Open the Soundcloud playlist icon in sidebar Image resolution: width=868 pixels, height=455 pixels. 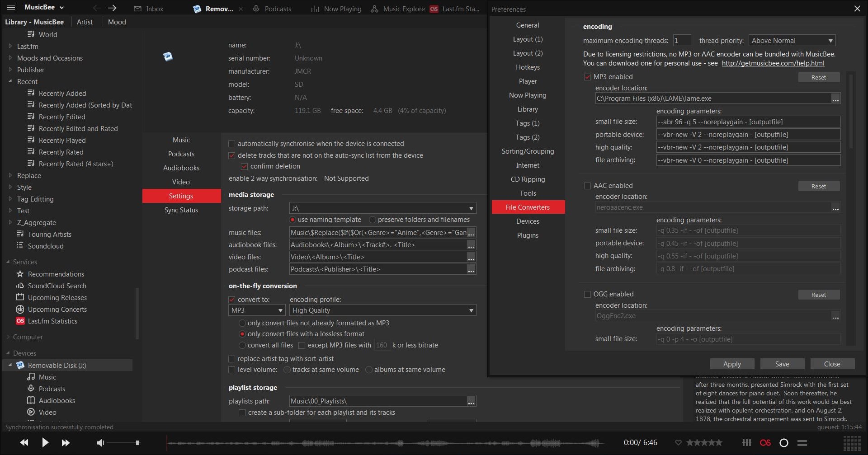[20, 246]
